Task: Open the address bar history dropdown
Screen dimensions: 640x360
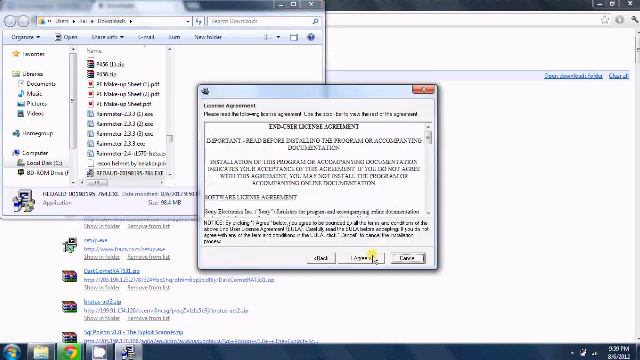Action: [x=188, y=21]
